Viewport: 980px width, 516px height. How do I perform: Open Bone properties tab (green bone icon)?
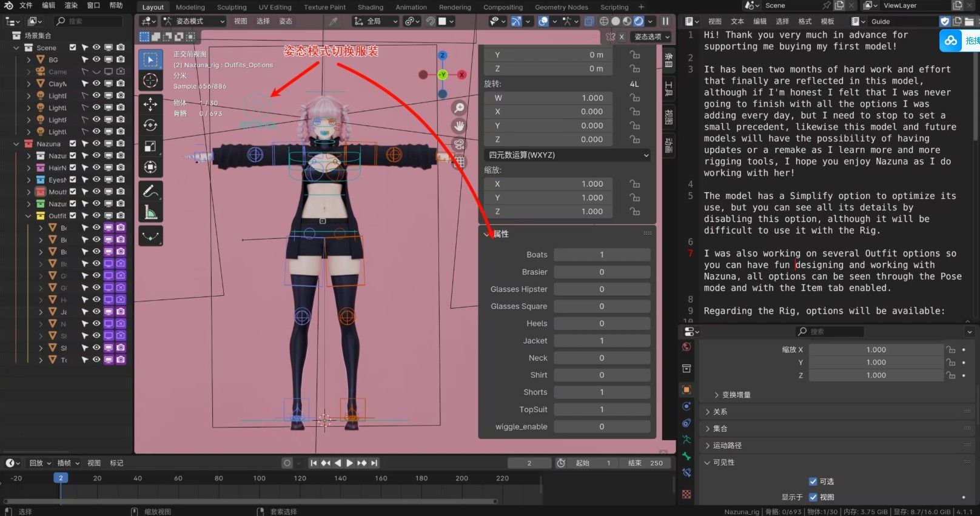pos(686,456)
